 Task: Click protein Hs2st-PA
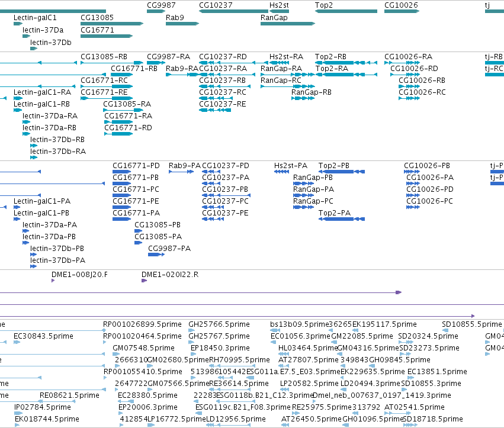pos(291,166)
